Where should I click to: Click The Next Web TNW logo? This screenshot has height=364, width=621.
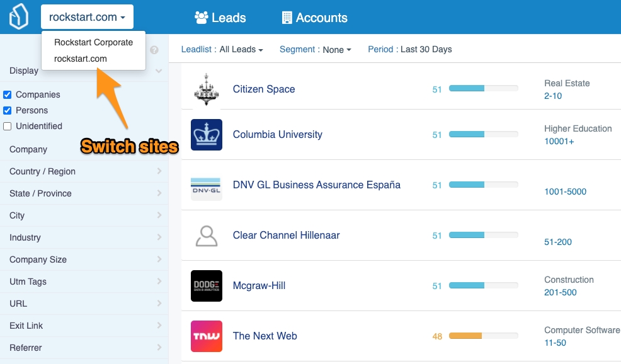point(207,336)
